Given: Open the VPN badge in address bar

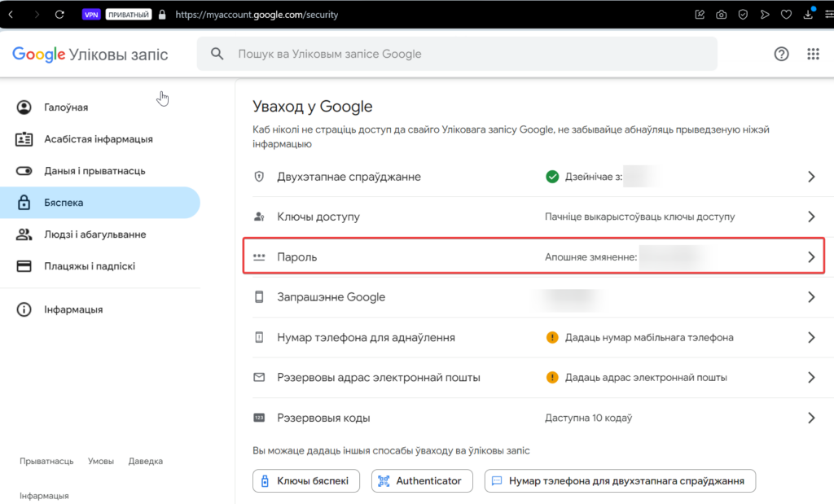Looking at the screenshot, I should [x=91, y=15].
